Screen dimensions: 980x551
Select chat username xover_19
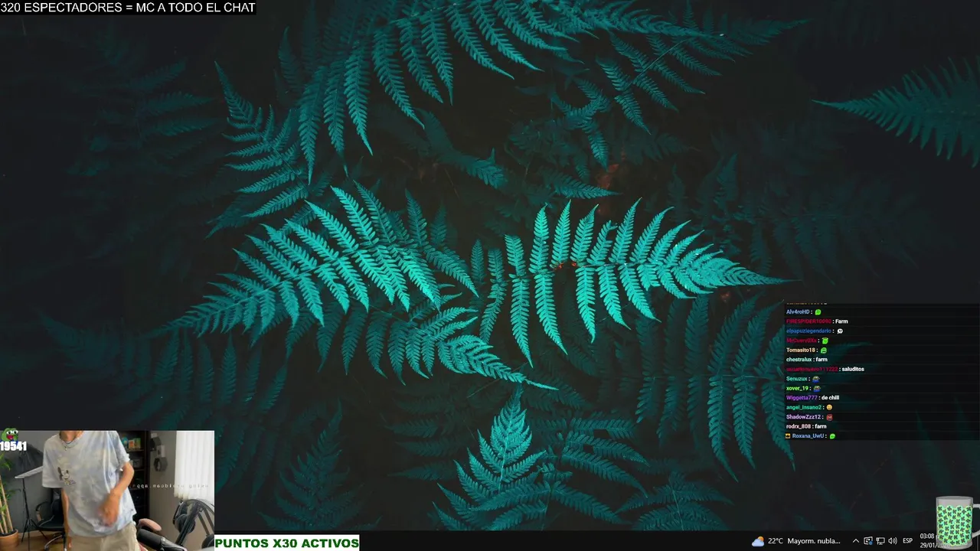(797, 388)
